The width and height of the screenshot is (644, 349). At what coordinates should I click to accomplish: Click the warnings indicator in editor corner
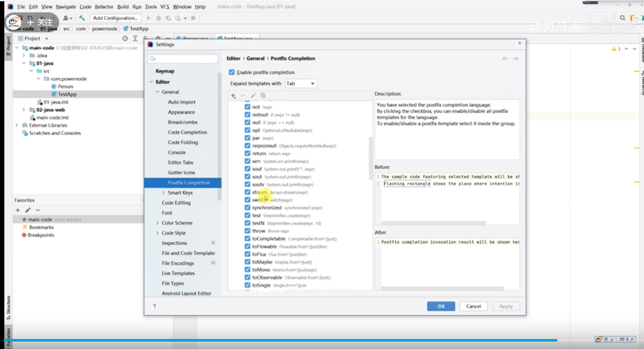[616, 49]
